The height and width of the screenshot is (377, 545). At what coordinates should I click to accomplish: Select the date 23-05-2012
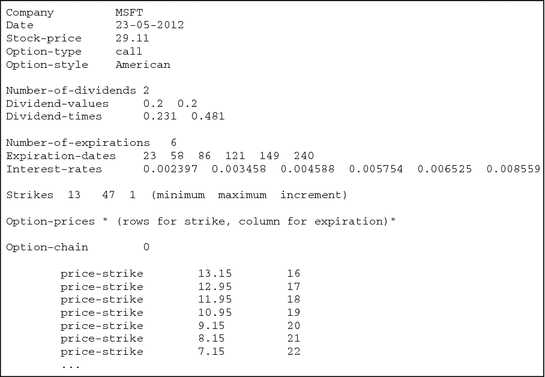point(149,25)
